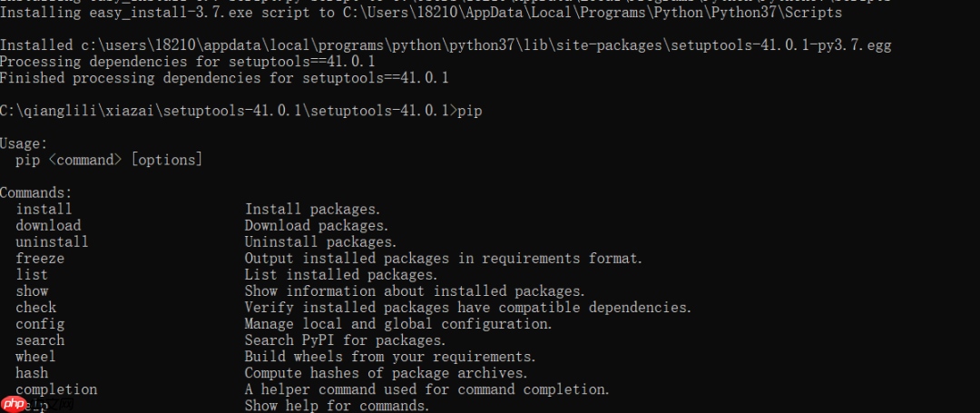Image resolution: width=980 pixels, height=413 pixels.
Task: Click the 'Commands:' heading line
Action: 35,192
